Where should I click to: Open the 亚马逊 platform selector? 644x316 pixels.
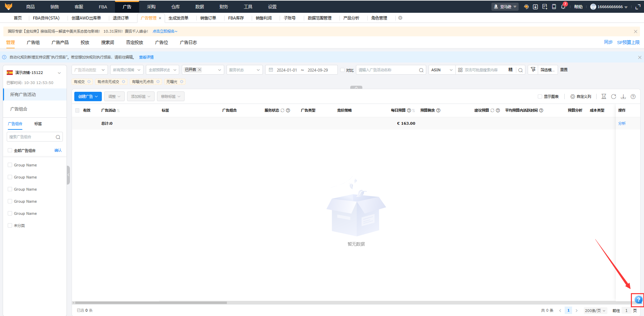(505, 7)
